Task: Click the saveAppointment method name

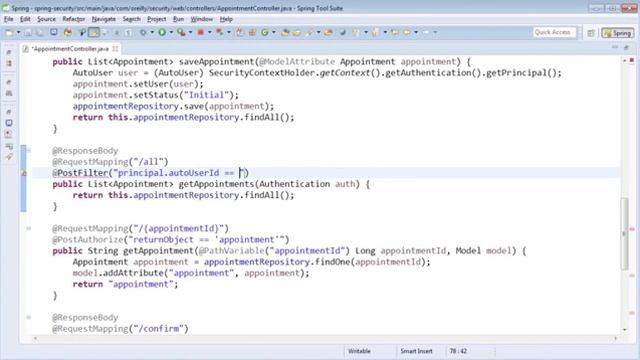Action: point(217,62)
